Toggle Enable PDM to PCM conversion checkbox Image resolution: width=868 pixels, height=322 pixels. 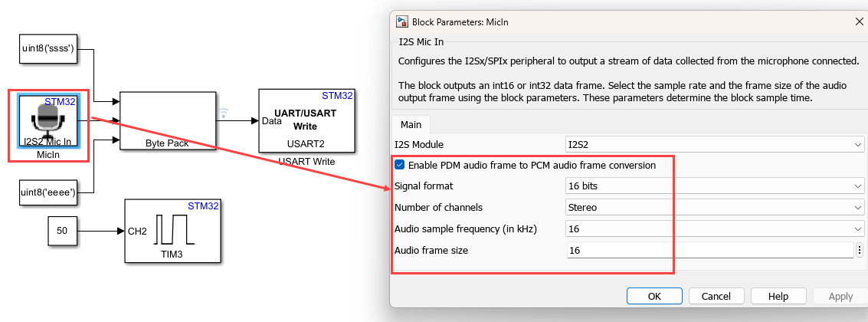[x=399, y=165]
